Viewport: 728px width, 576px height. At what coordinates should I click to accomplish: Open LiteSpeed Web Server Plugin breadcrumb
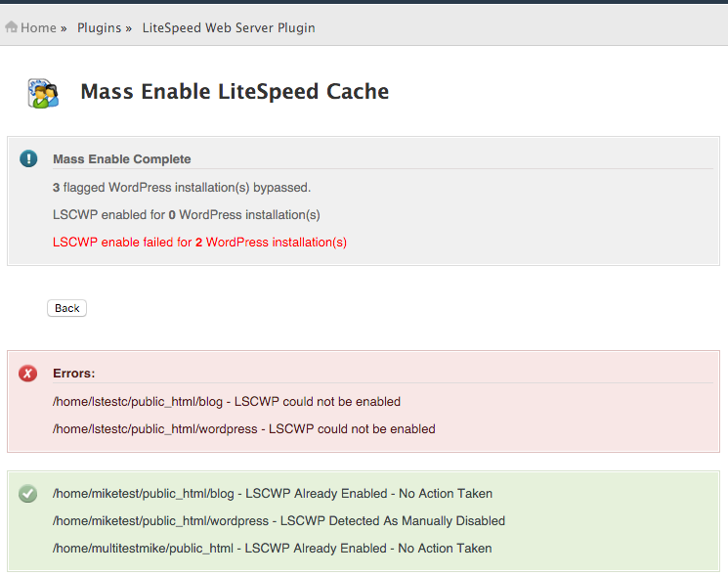[229, 27]
